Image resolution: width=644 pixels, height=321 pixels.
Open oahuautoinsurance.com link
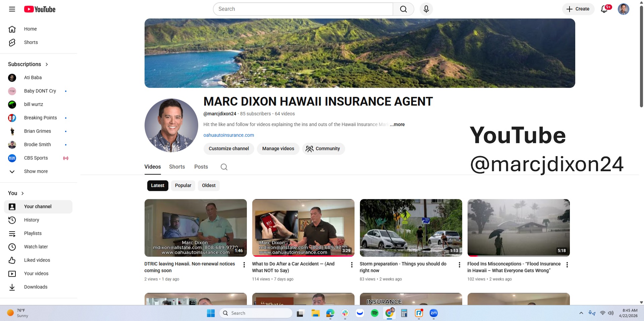tap(229, 135)
